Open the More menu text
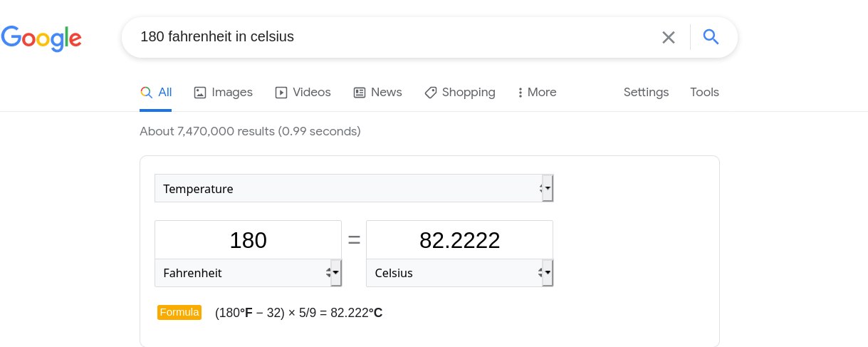This screenshot has height=347, width=868. coord(542,92)
